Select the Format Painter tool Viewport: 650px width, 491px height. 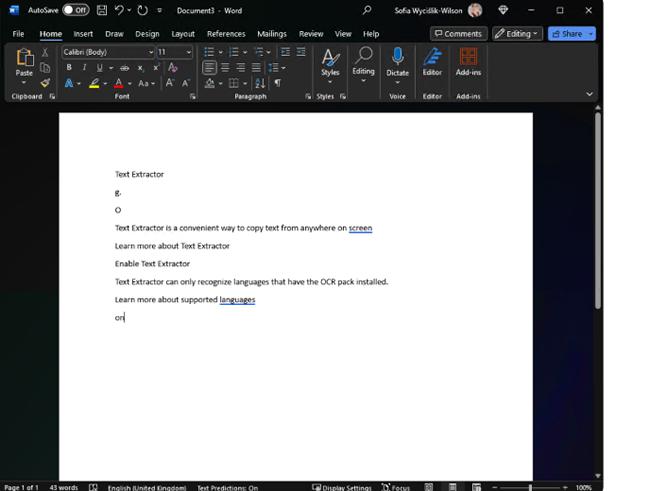pyautogui.click(x=45, y=83)
